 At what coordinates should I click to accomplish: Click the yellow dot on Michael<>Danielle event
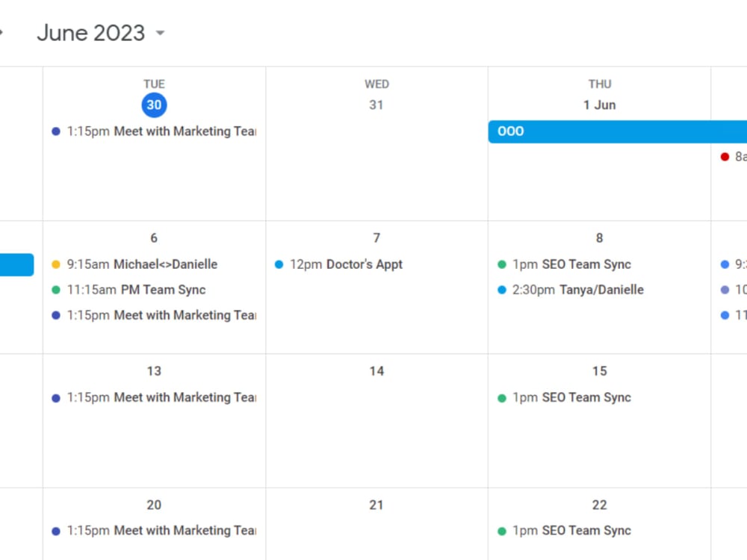55,264
